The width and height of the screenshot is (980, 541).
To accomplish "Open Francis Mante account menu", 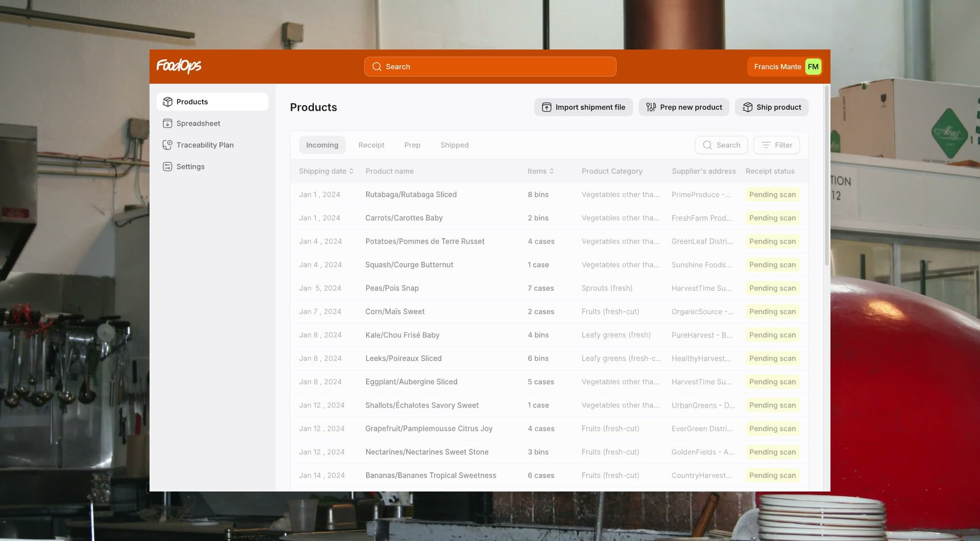I will 785,67.
